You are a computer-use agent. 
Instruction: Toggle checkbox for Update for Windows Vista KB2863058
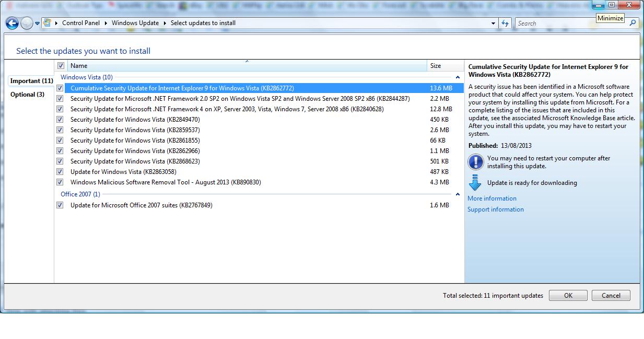[x=60, y=172]
